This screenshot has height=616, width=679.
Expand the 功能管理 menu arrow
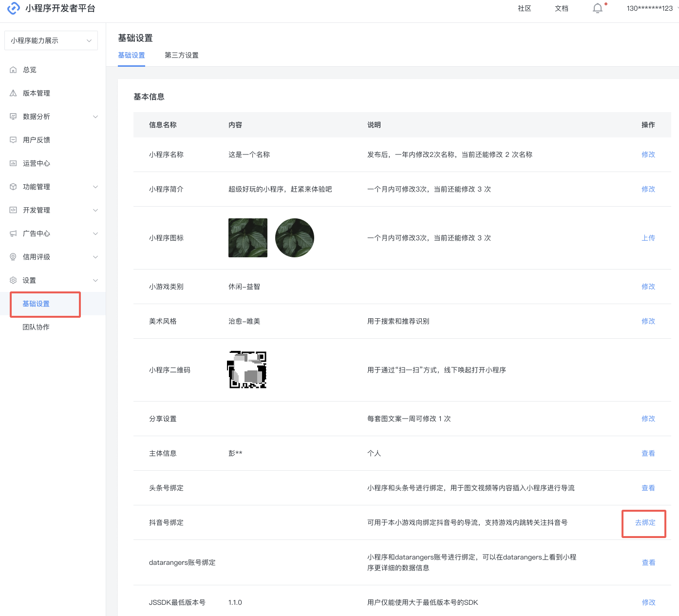click(95, 187)
